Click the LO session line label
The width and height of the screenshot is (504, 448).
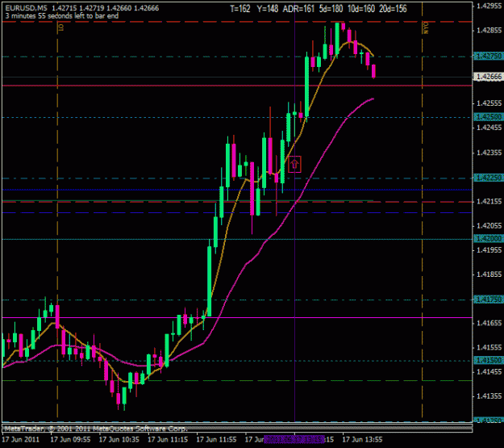click(x=60, y=27)
